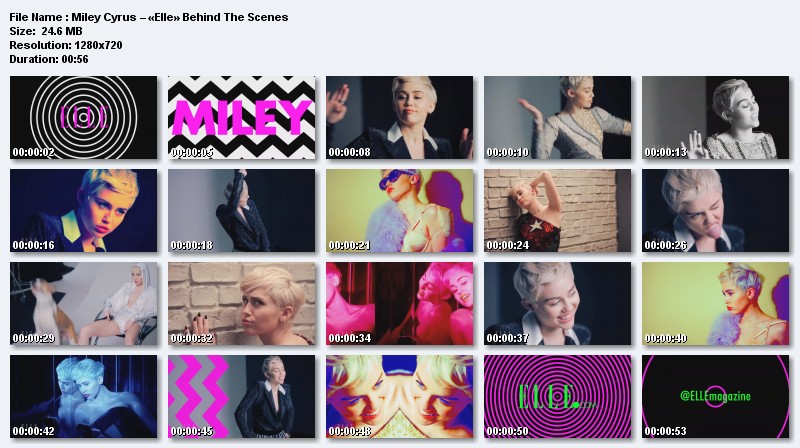Click the frame at 00:00:10
The width and height of the screenshot is (800, 448).
[557, 117]
